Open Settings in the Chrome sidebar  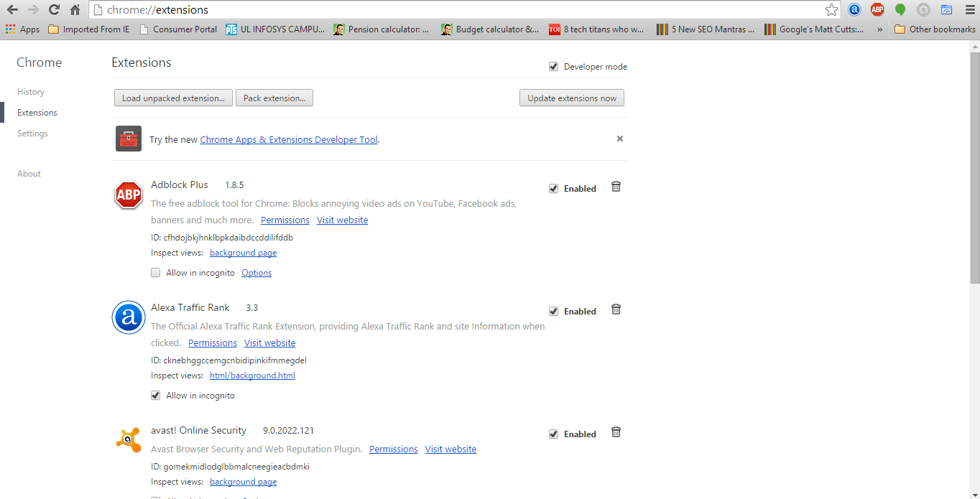coord(32,134)
